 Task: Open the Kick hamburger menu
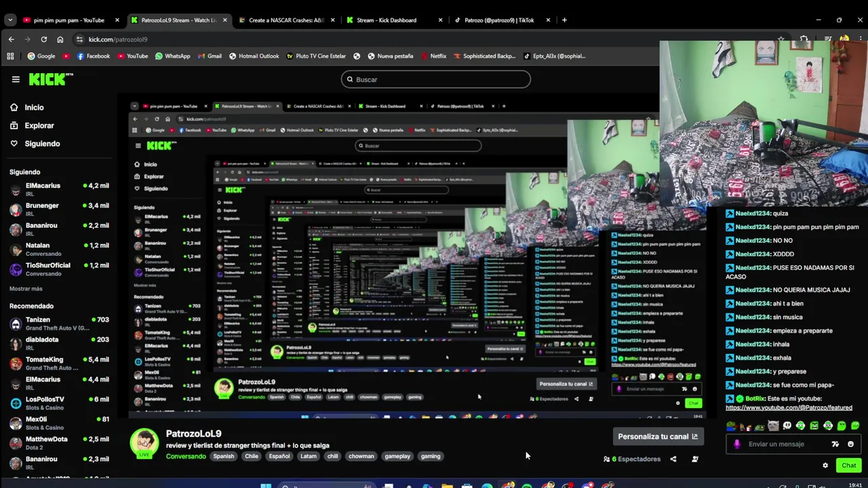click(x=16, y=79)
